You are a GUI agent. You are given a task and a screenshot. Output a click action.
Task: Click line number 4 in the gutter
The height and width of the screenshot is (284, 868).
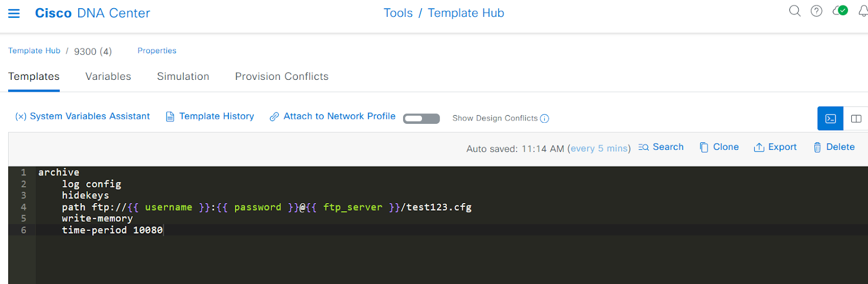click(x=23, y=207)
